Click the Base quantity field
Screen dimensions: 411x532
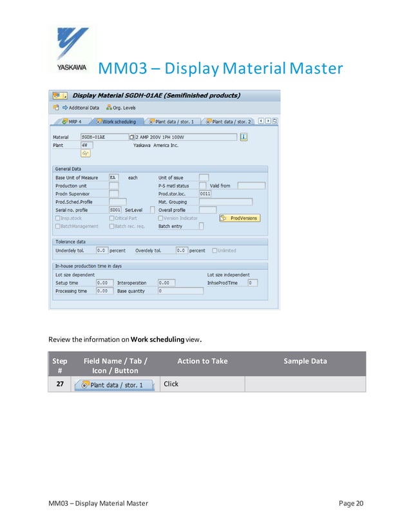(x=181, y=290)
